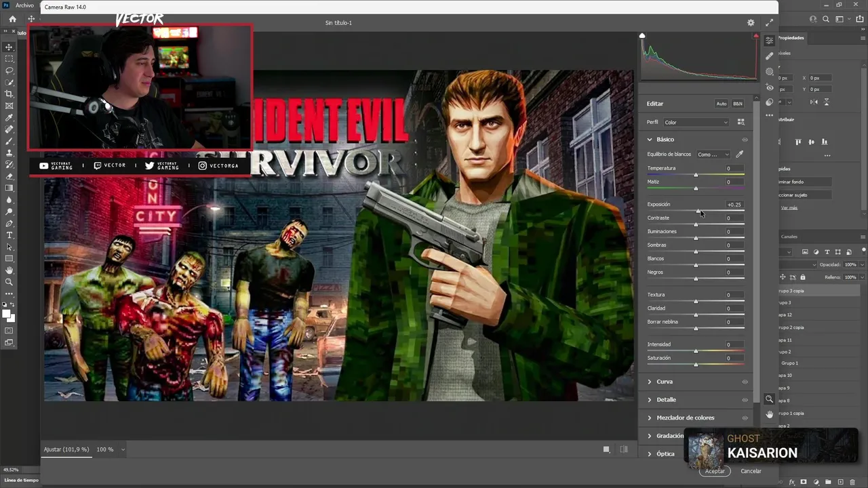868x488 pixels.
Task: Select the Horizontal Type tool
Action: (9, 235)
